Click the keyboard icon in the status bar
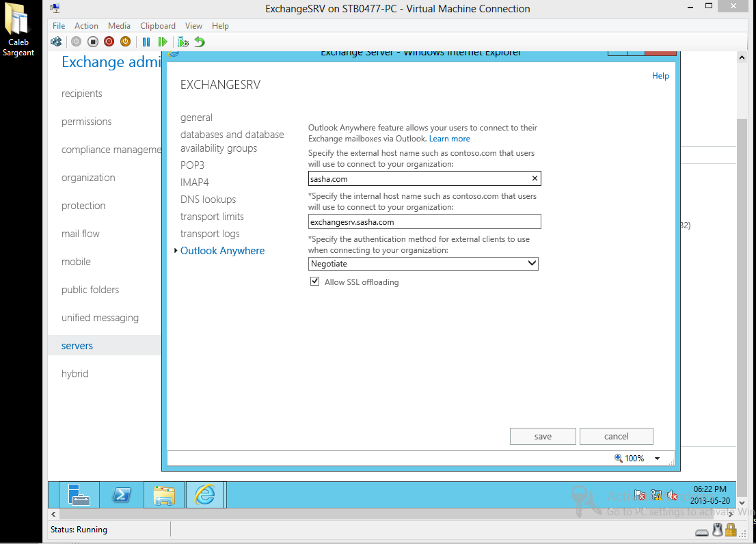This screenshot has height=544, width=756. click(702, 532)
